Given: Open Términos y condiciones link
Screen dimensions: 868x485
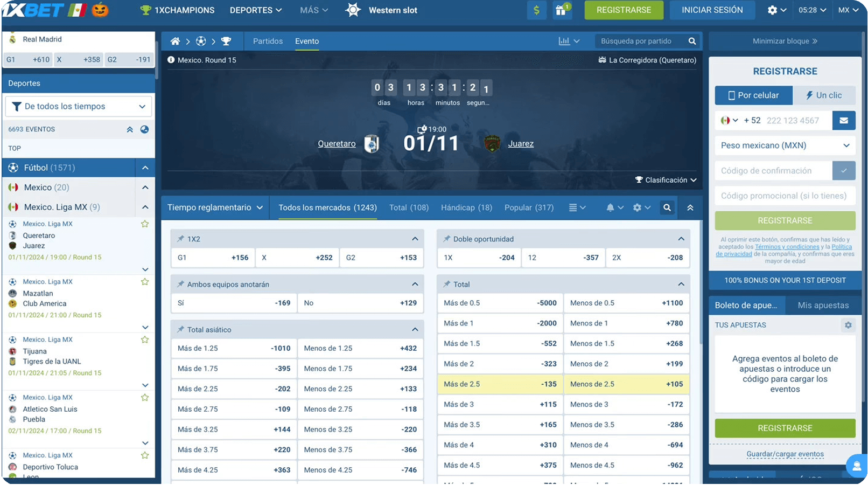Looking at the screenshot, I should (x=787, y=247).
